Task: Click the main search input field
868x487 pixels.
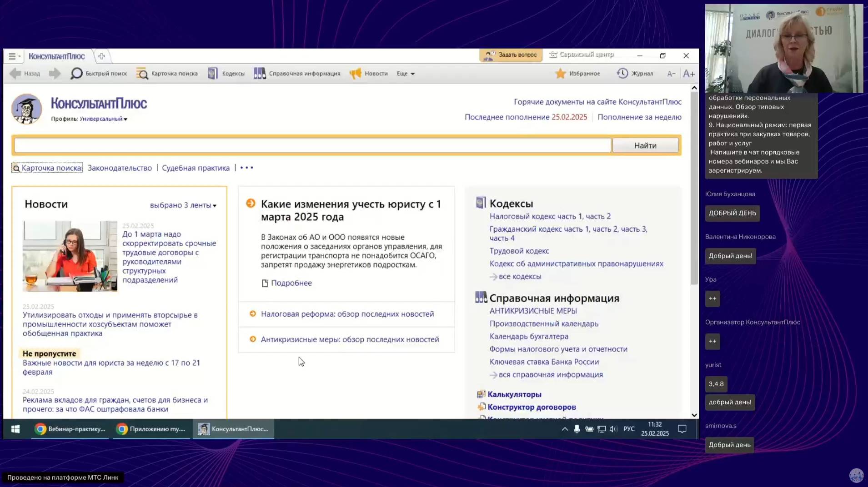Action: pyautogui.click(x=313, y=145)
